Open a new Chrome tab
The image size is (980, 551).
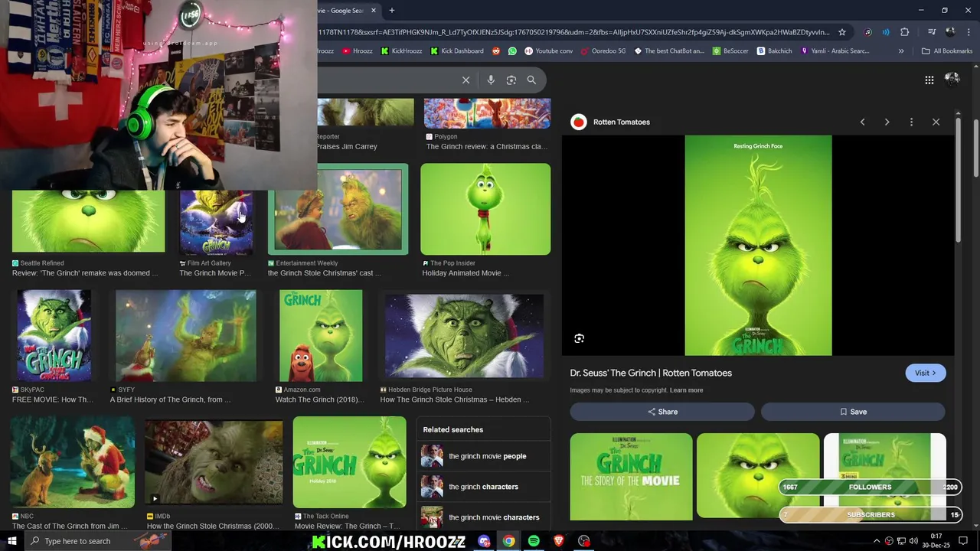391,11
